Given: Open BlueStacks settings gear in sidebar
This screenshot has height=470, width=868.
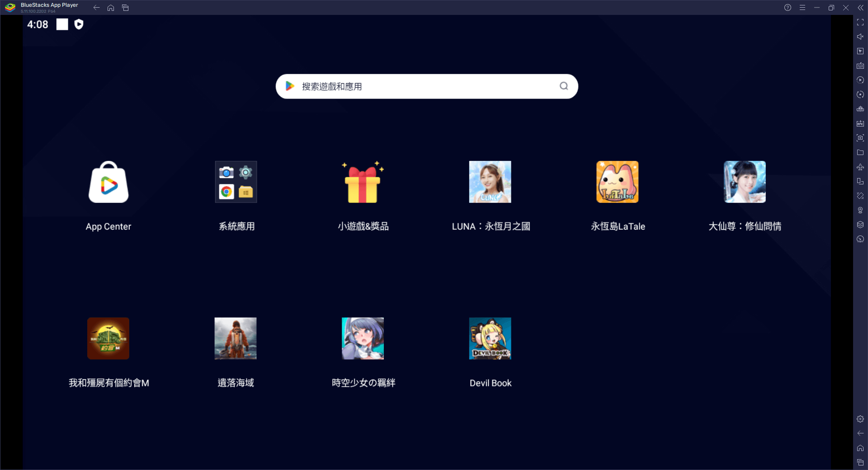Looking at the screenshot, I should coord(860,419).
